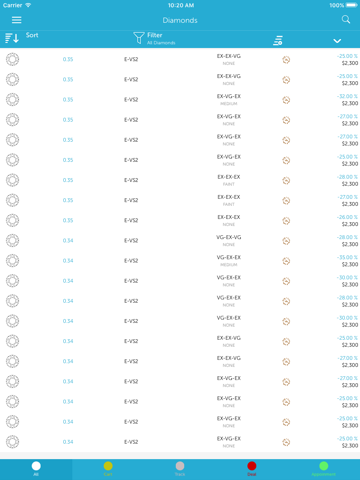
Task: Select the diamond circle in first row
Action: 13,59
